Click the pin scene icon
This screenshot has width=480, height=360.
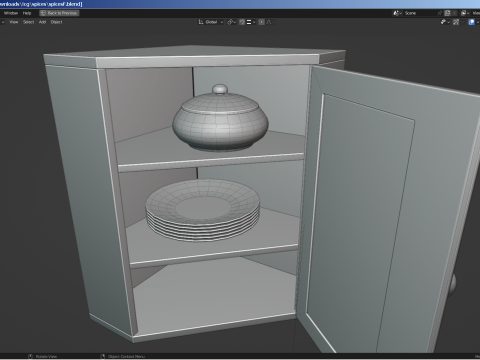click(440, 13)
